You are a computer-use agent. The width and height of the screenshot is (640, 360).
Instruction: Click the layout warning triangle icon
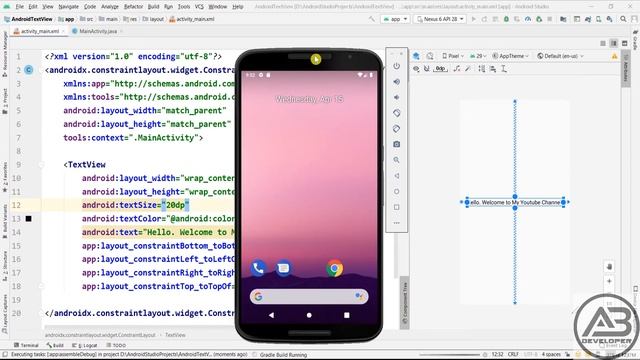click(614, 56)
